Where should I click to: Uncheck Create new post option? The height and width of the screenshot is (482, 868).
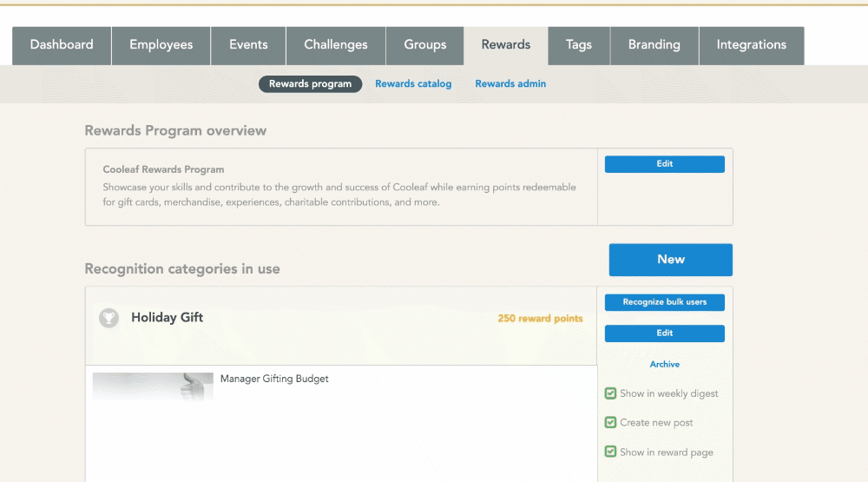point(610,422)
